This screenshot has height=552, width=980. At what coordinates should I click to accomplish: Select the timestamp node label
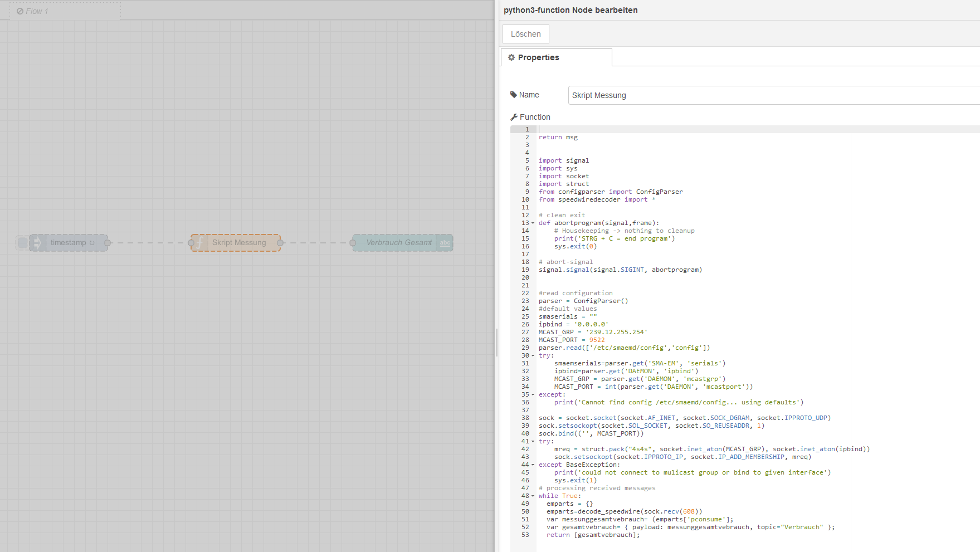click(x=68, y=243)
